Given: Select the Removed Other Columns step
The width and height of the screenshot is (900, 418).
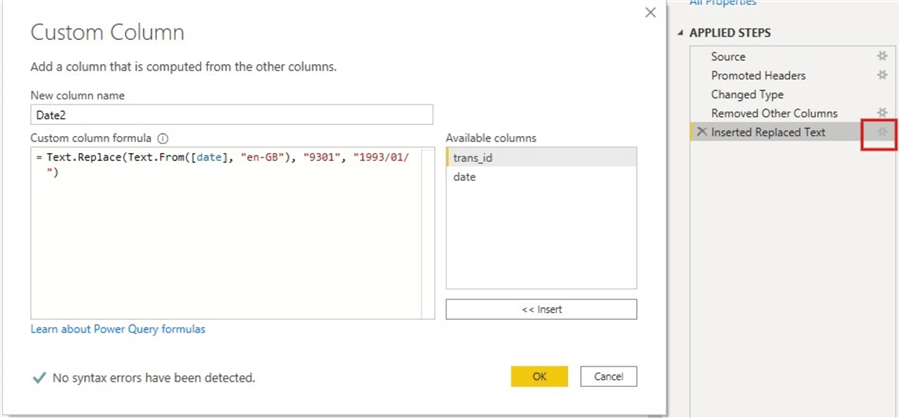Looking at the screenshot, I should (x=774, y=113).
